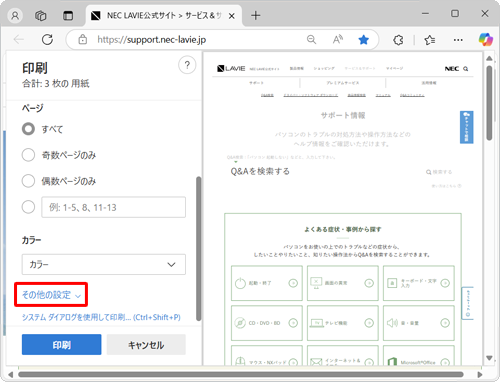This screenshot has width=500, height=382.
Task: Close the NEC LAVIE tab
Action: click(232, 16)
